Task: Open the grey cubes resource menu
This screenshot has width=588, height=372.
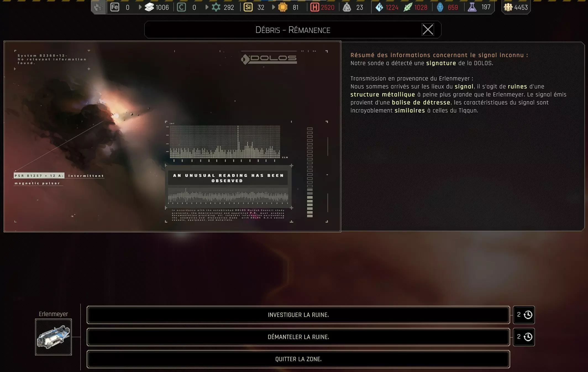Action: tap(98, 7)
